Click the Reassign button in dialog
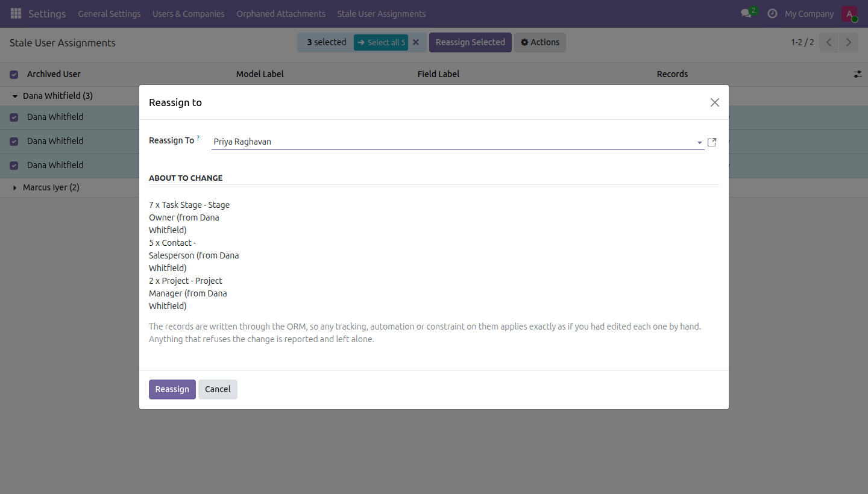Viewport: 868px width, 494px height. tap(172, 389)
